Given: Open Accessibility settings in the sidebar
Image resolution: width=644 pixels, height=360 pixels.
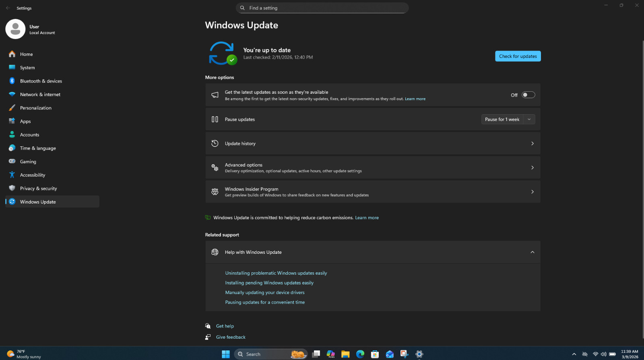Looking at the screenshot, I should pos(52,175).
